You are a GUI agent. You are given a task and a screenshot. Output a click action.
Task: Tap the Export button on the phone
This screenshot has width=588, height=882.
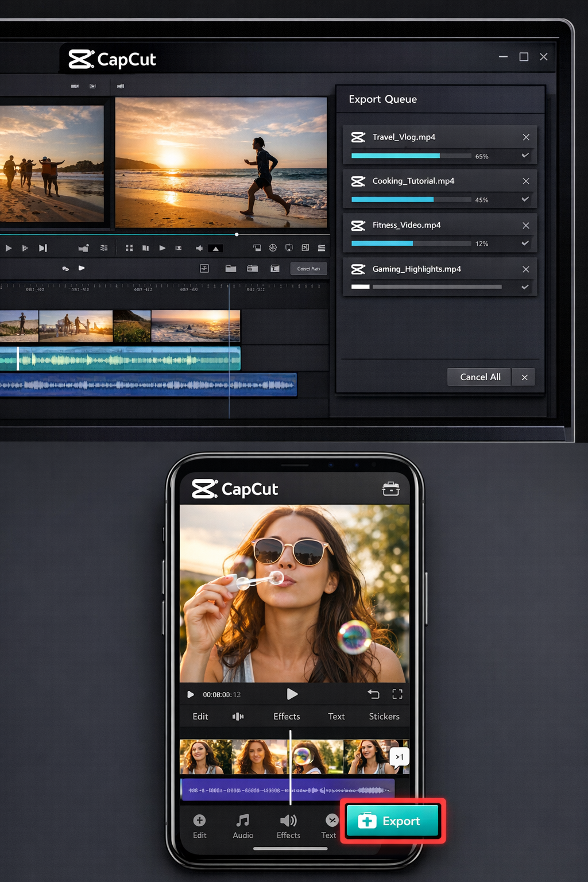point(393,821)
